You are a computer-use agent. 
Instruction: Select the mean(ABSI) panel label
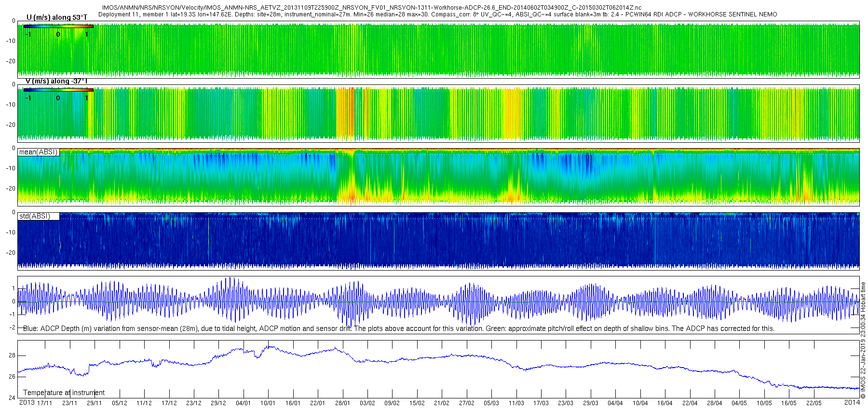click(x=39, y=152)
